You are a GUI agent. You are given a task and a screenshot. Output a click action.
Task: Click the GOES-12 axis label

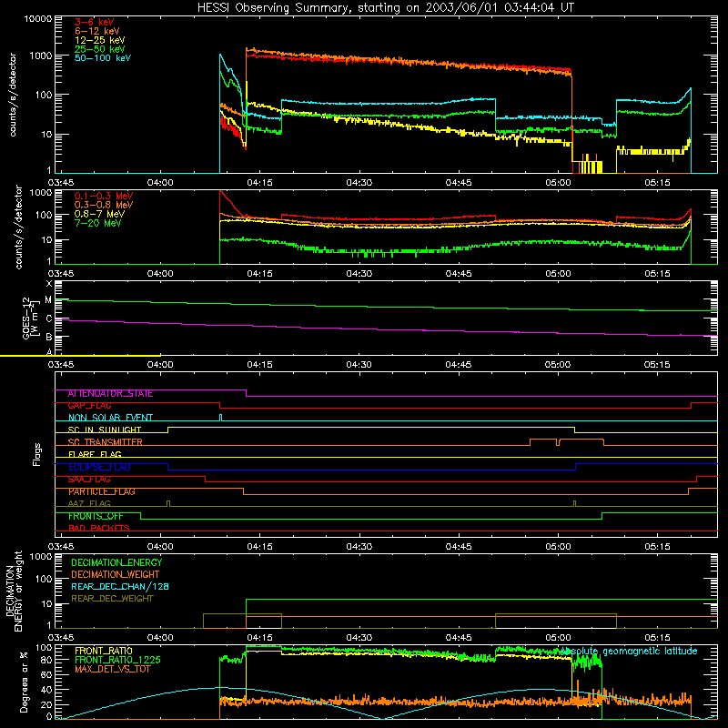30,318
